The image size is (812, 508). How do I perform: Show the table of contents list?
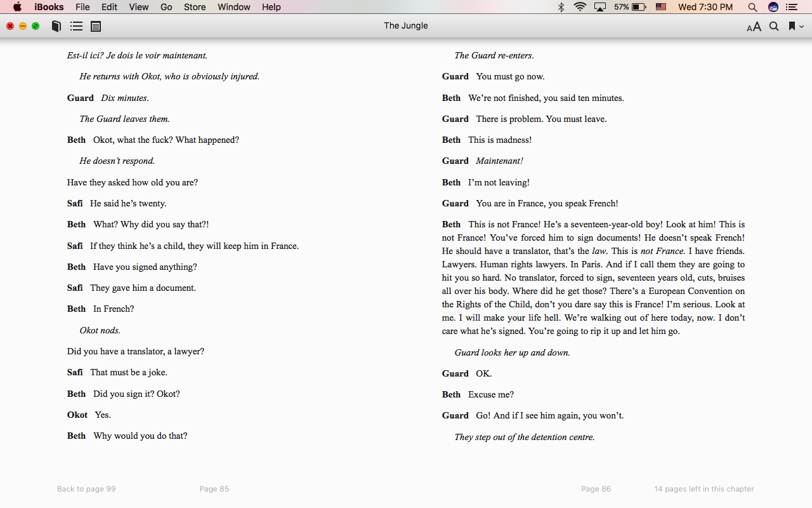[76, 26]
